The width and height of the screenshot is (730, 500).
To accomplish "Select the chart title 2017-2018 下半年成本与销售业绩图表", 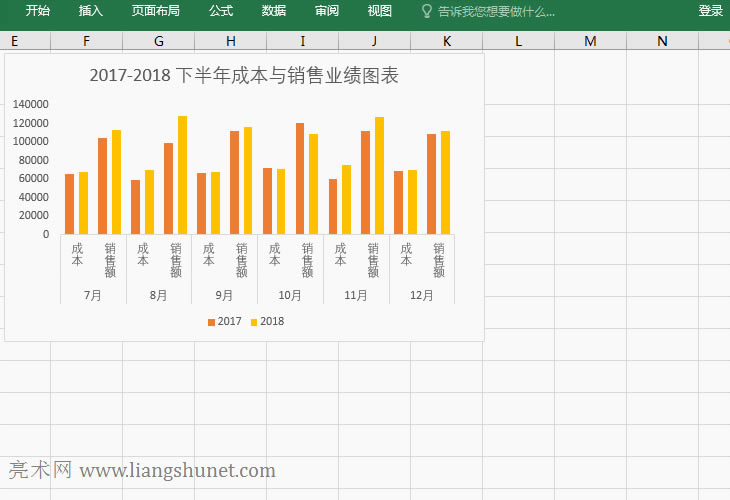I will tap(244, 76).
